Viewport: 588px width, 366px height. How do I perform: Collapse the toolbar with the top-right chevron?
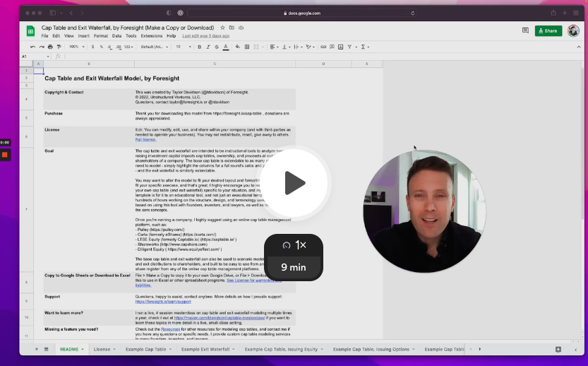tap(579, 47)
